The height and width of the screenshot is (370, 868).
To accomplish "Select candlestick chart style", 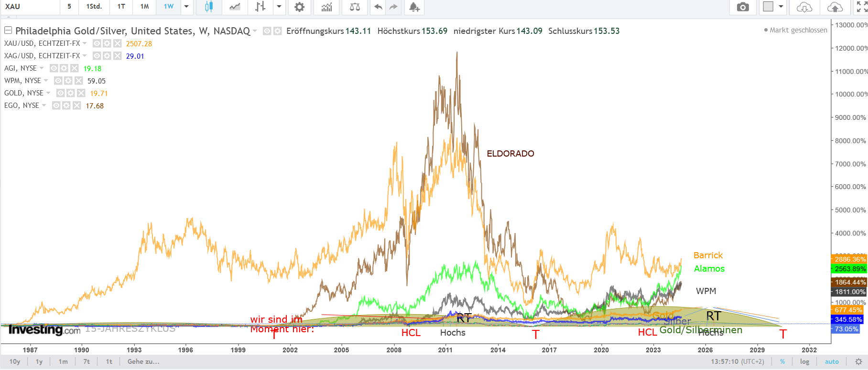I will click(x=209, y=7).
